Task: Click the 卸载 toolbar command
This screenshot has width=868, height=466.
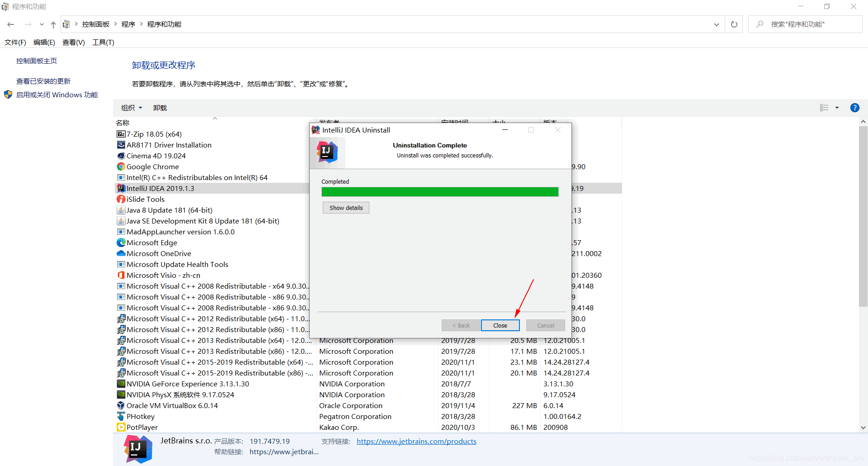Action: 160,108
